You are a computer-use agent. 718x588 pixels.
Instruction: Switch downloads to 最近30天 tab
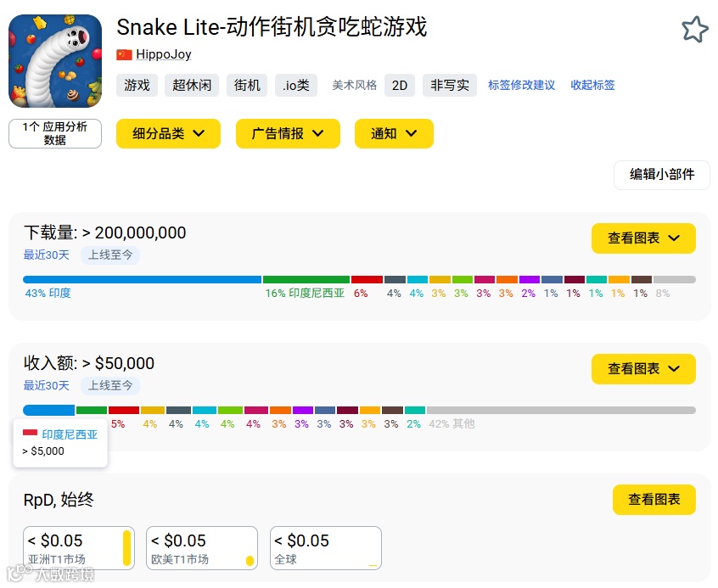pos(46,255)
